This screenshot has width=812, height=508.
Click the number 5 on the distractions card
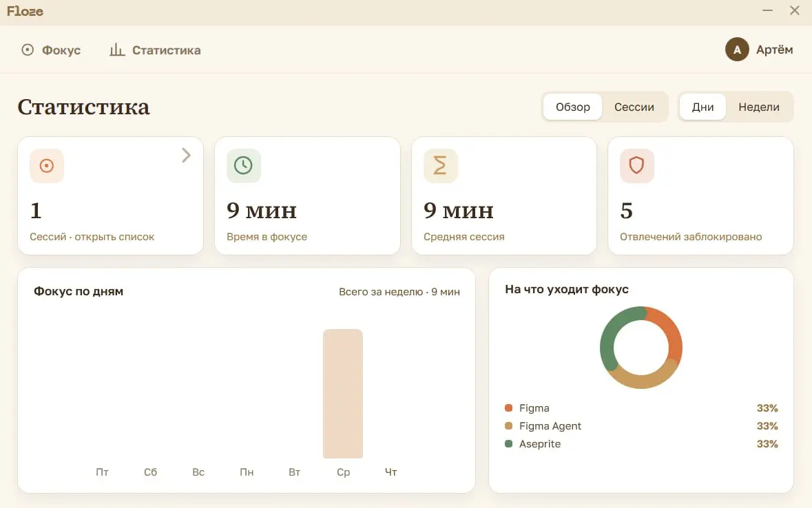(x=626, y=210)
